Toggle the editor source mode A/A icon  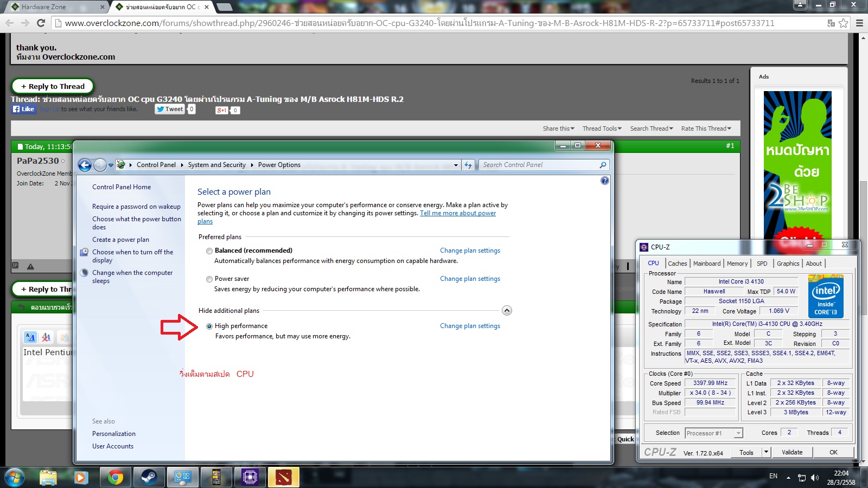30,337
